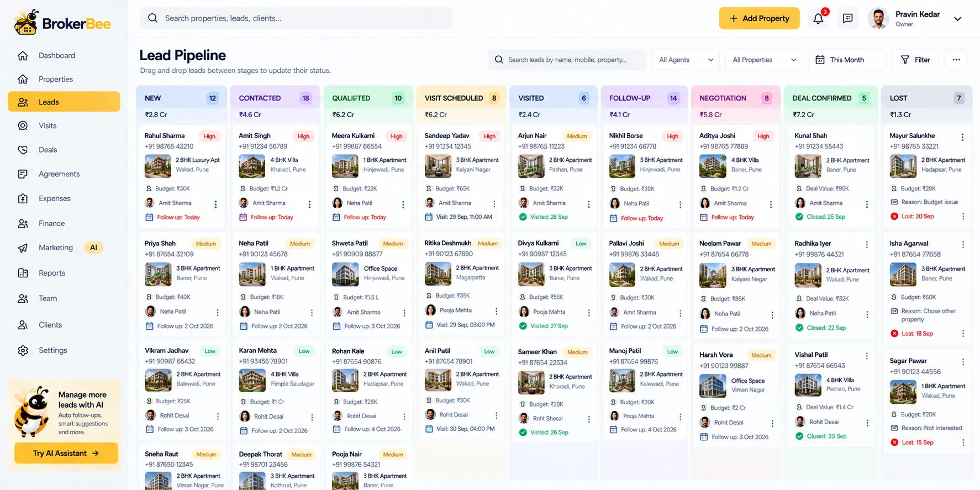
Task: Click the High priority badge on Meera Kulkarni's card
Action: pyautogui.click(x=397, y=136)
